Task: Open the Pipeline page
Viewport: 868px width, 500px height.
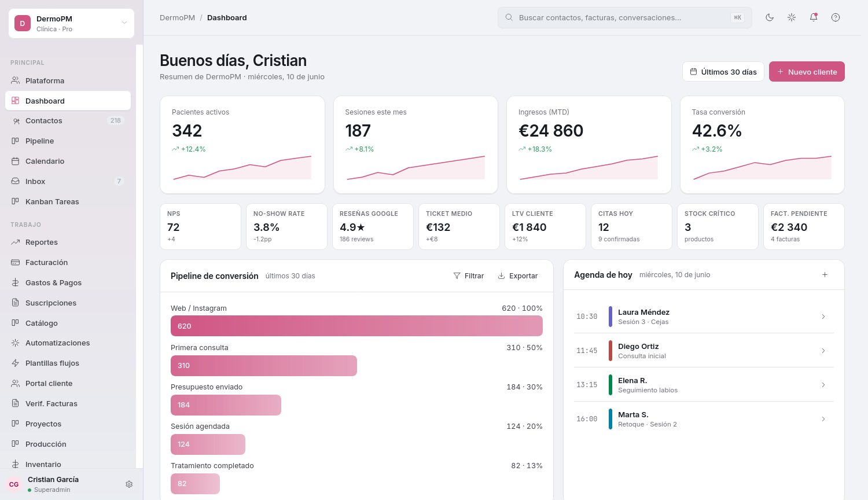Action: click(68, 141)
